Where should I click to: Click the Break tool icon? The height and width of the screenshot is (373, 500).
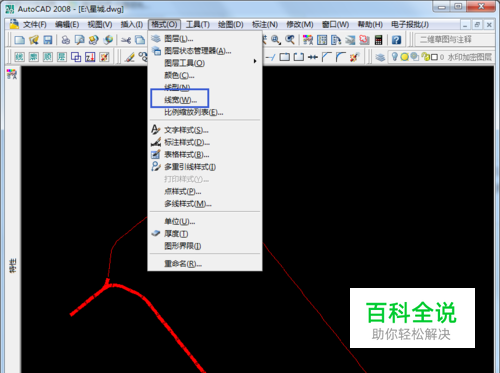299,57
